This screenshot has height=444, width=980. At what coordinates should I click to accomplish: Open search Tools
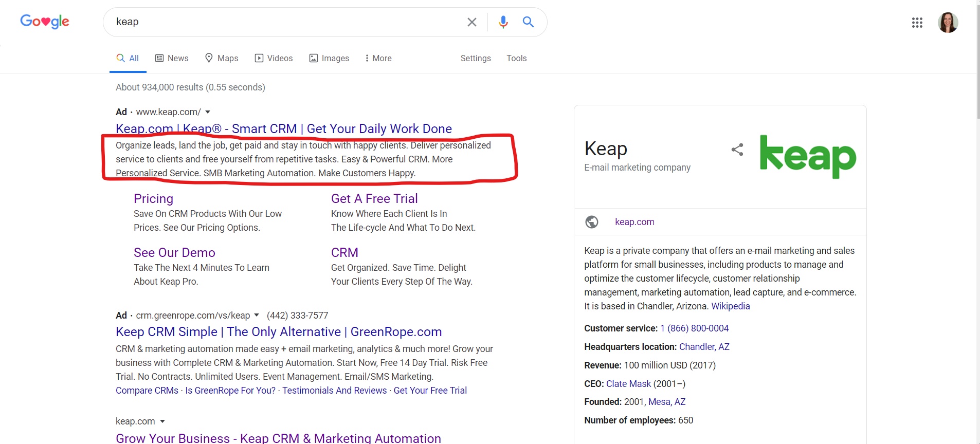516,58
